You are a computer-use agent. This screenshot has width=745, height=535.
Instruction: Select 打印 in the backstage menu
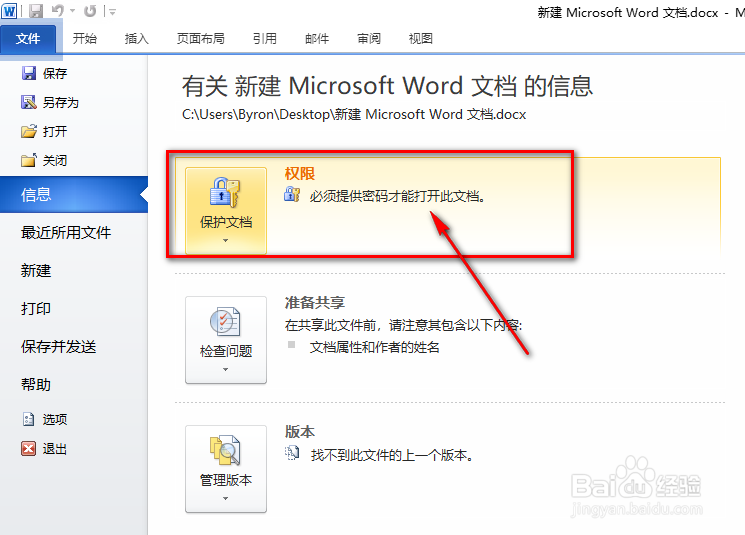point(36,308)
